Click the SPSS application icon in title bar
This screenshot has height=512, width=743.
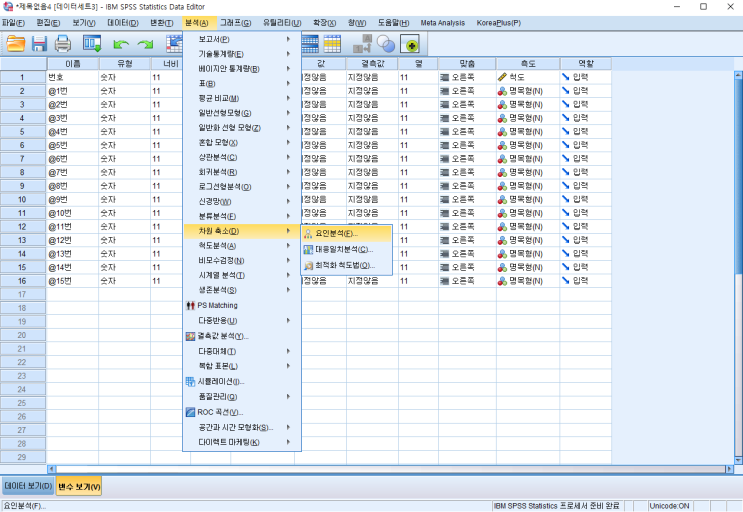pos(8,7)
